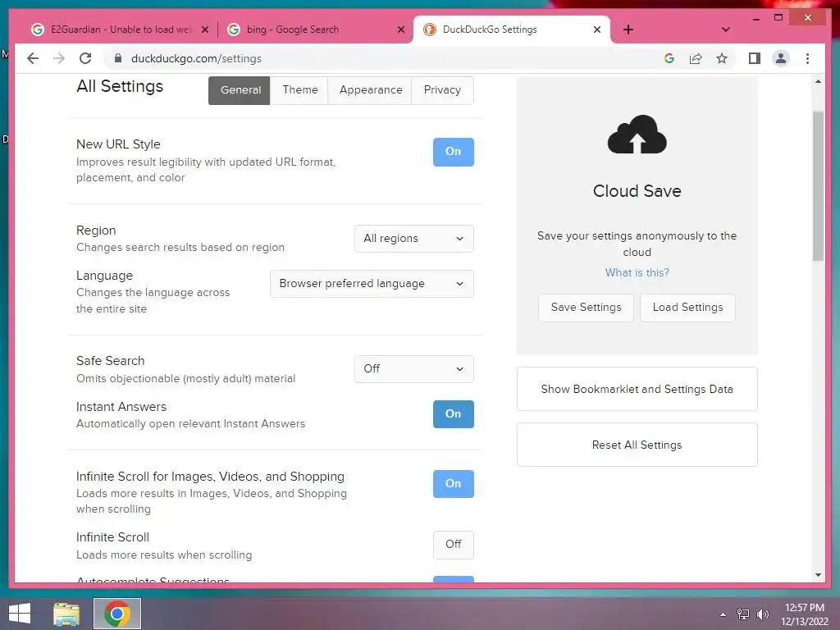Click the New URL Style label
Screen dimensions: 840x630
coord(118,144)
